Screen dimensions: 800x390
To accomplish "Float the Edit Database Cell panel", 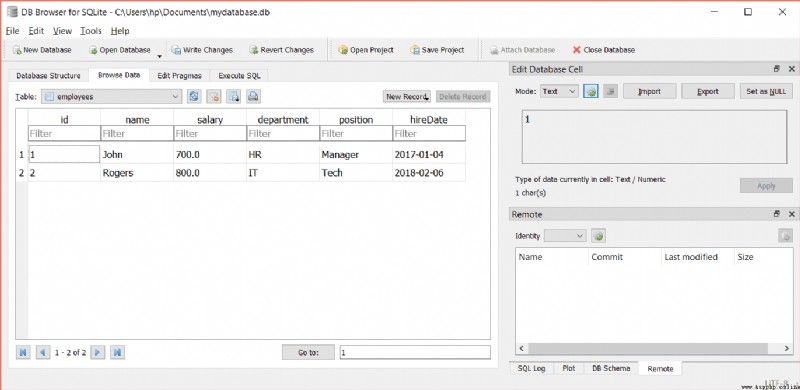I will [777, 69].
